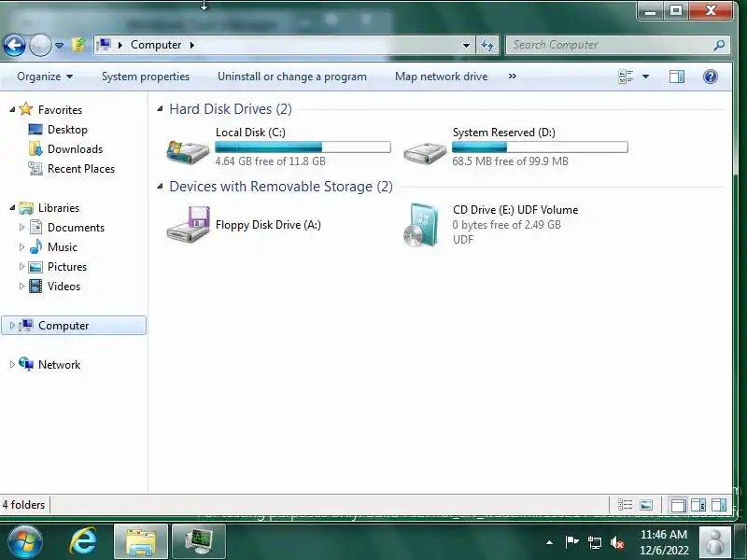The height and width of the screenshot is (560, 747).
Task: Expand the arrow after Computer in address bar
Action: tap(192, 45)
